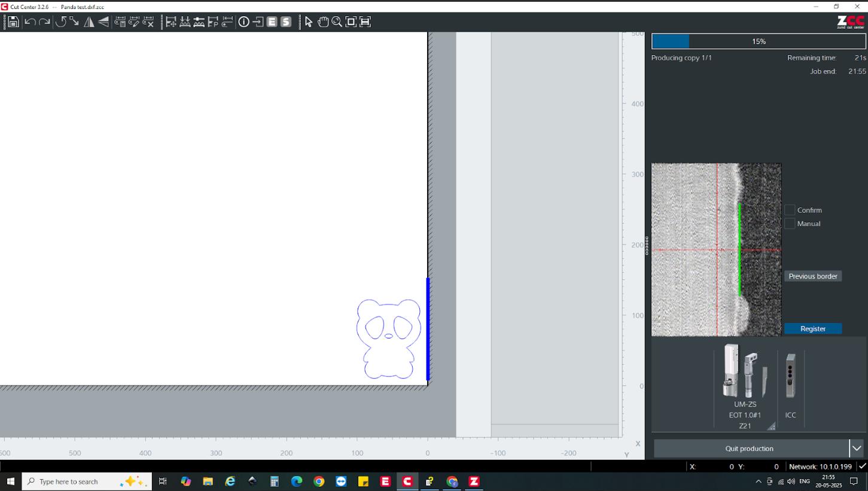Open Task View on the taskbar
The height and width of the screenshot is (491, 868).
[163, 481]
